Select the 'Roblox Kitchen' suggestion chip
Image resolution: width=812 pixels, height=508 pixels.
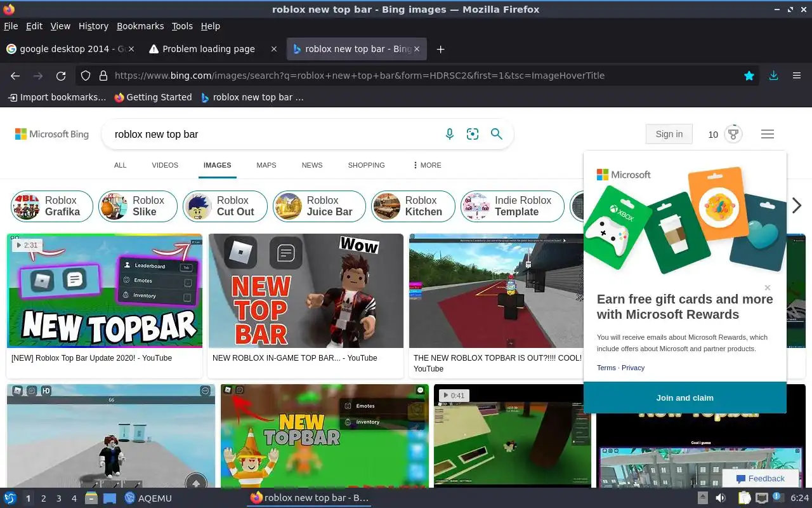pyautogui.click(x=413, y=206)
